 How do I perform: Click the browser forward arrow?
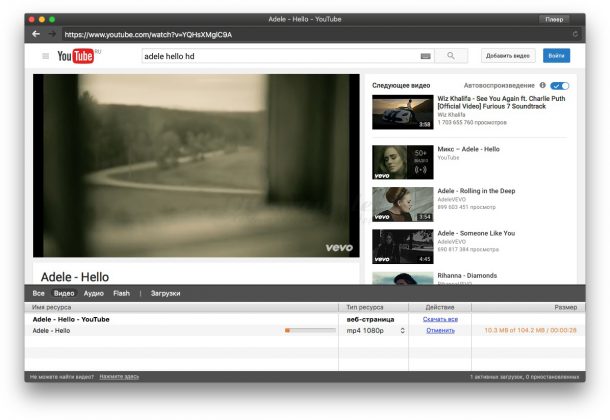[52, 34]
